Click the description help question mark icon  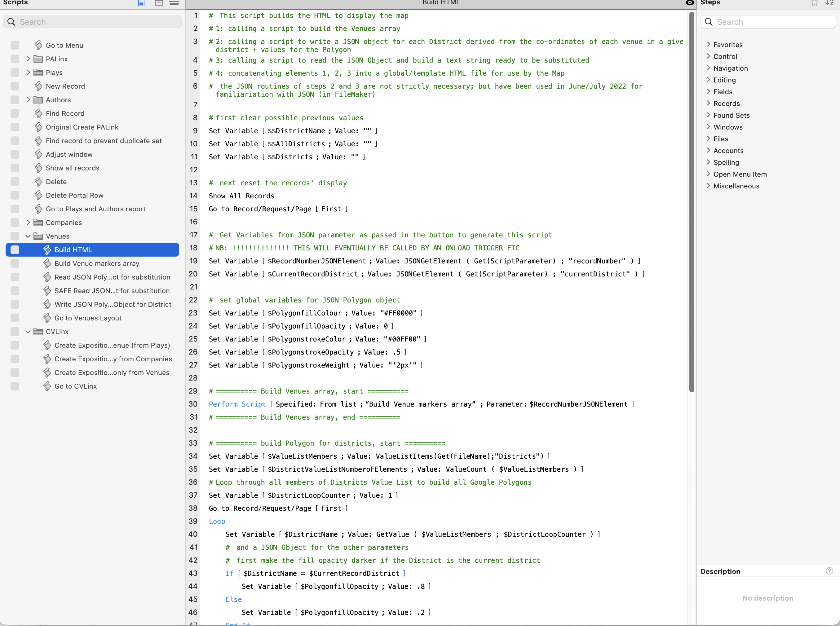(x=829, y=571)
